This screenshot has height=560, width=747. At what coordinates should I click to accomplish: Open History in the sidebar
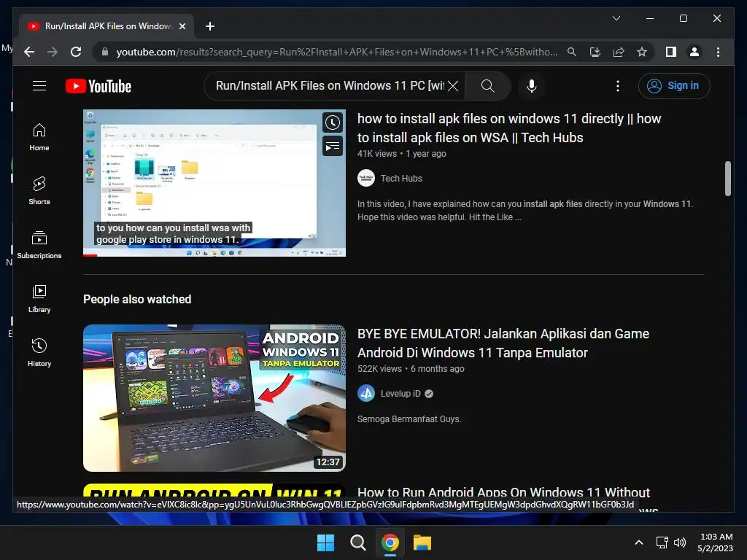tap(39, 352)
